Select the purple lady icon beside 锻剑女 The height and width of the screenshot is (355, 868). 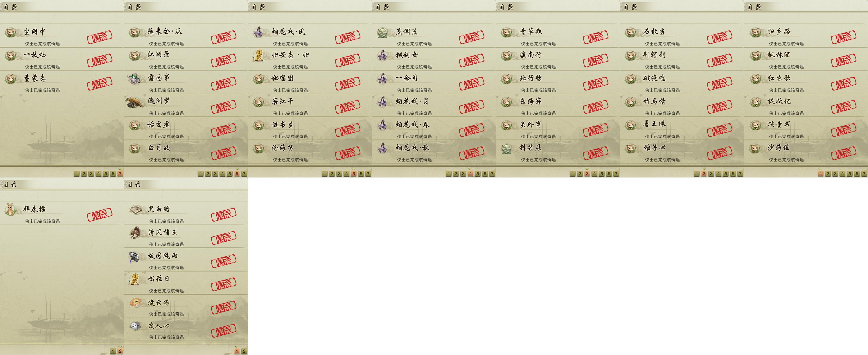tap(382, 55)
